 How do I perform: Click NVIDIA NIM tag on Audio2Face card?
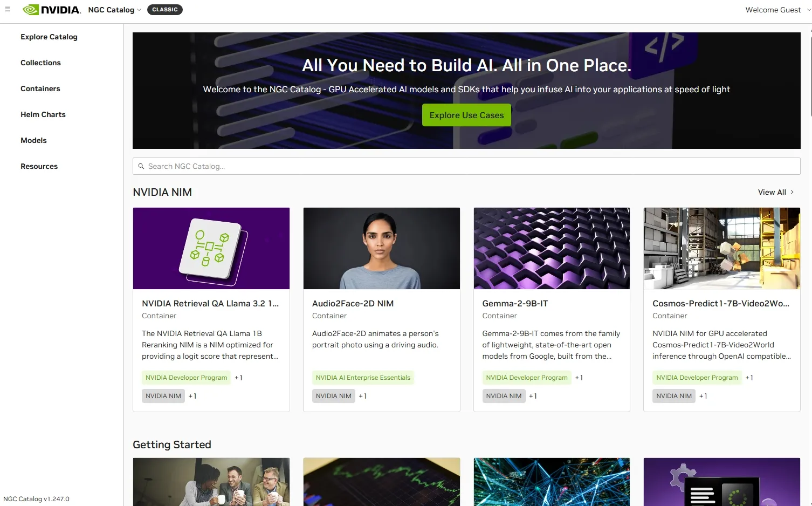[x=334, y=396]
